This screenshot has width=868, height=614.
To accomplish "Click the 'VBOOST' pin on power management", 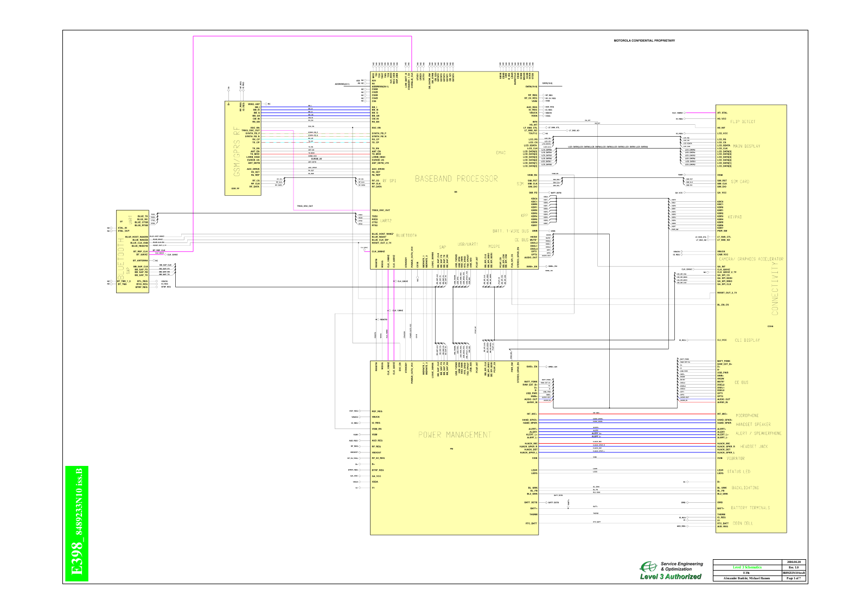I will [376, 452].
